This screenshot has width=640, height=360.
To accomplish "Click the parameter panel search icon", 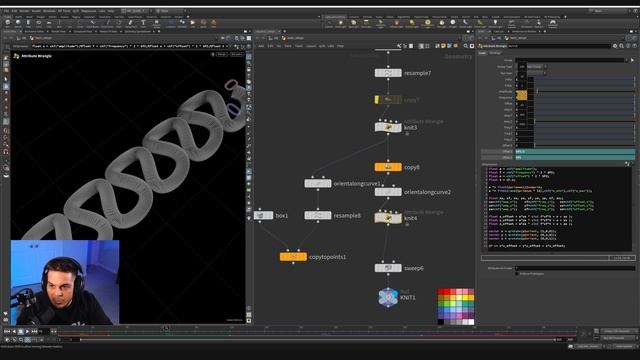I will [x=622, y=46].
